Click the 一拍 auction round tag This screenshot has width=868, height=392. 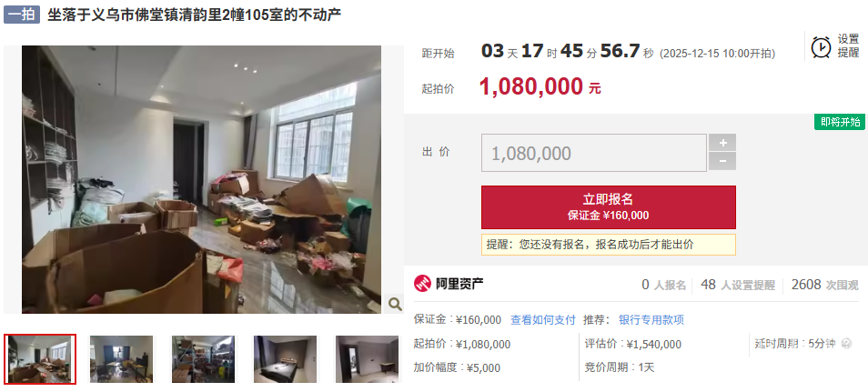pyautogui.click(x=22, y=15)
